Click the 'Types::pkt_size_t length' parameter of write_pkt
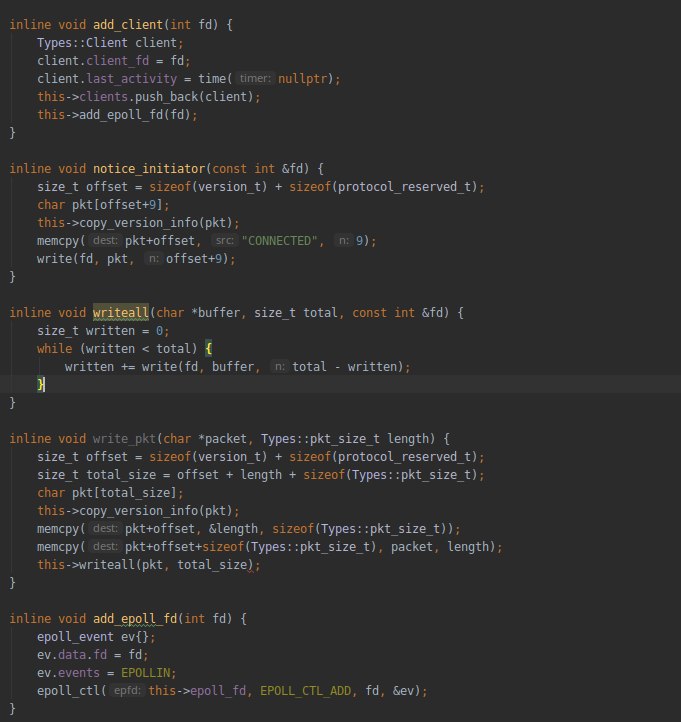This screenshot has height=722, width=681. pos(345,438)
